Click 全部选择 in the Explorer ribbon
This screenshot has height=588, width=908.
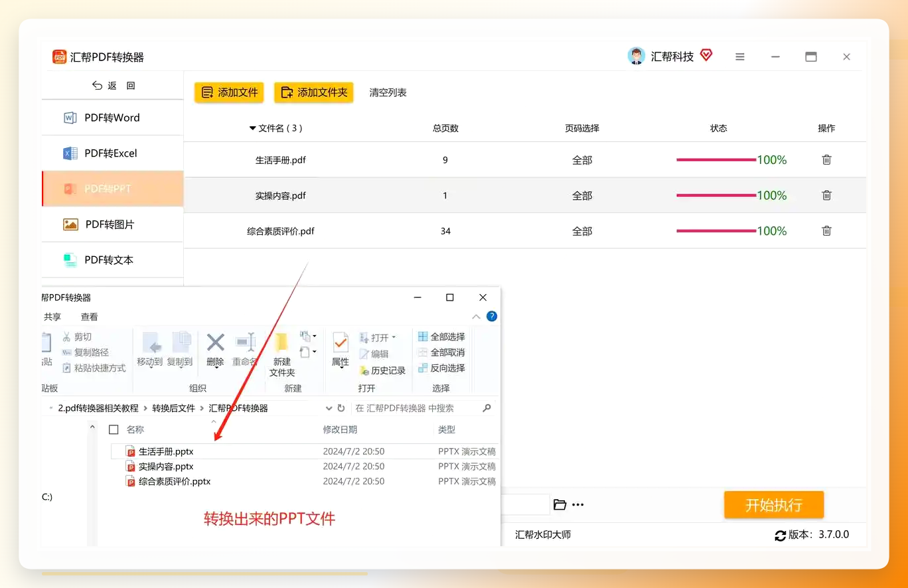click(441, 336)
